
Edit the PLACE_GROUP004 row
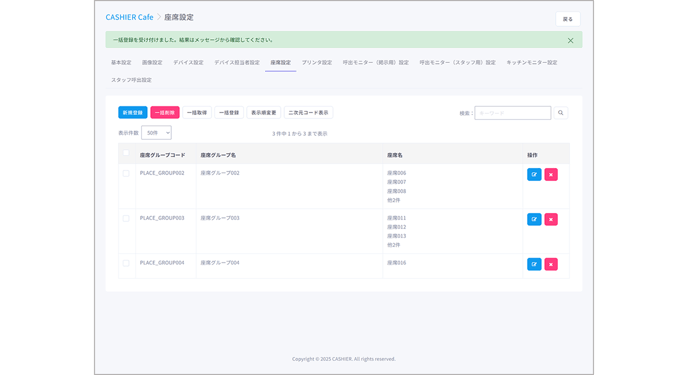tap(534, 264)
